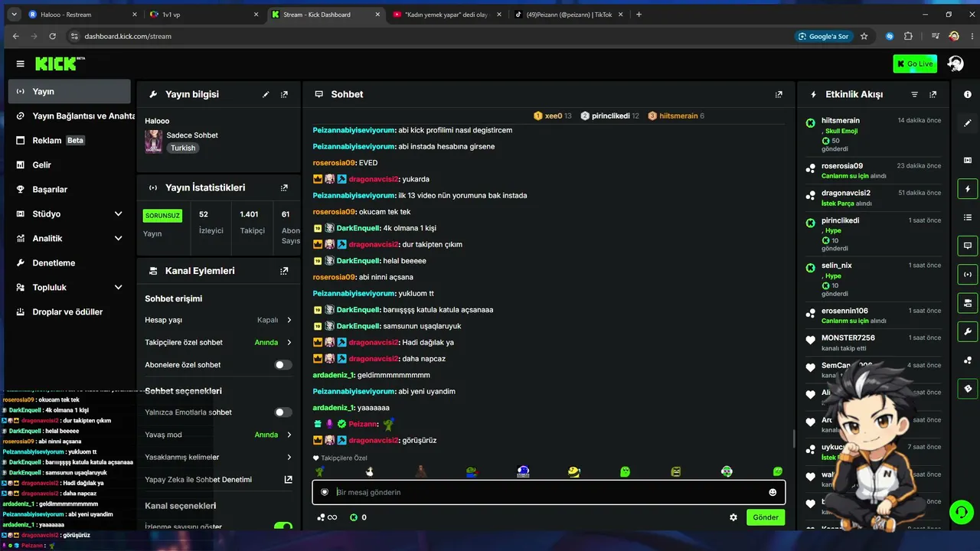The width and height of the screenshot is (980, 551).
Task: Open Hesap yaşı setting chevron
Action: pyautogui.click(x=289, y=320)
